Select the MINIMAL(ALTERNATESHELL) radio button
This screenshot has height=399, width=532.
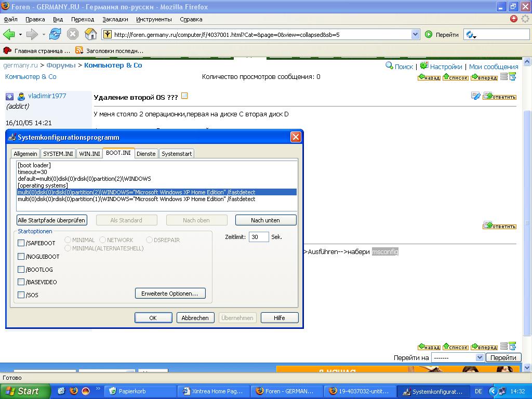pos(68,248)
